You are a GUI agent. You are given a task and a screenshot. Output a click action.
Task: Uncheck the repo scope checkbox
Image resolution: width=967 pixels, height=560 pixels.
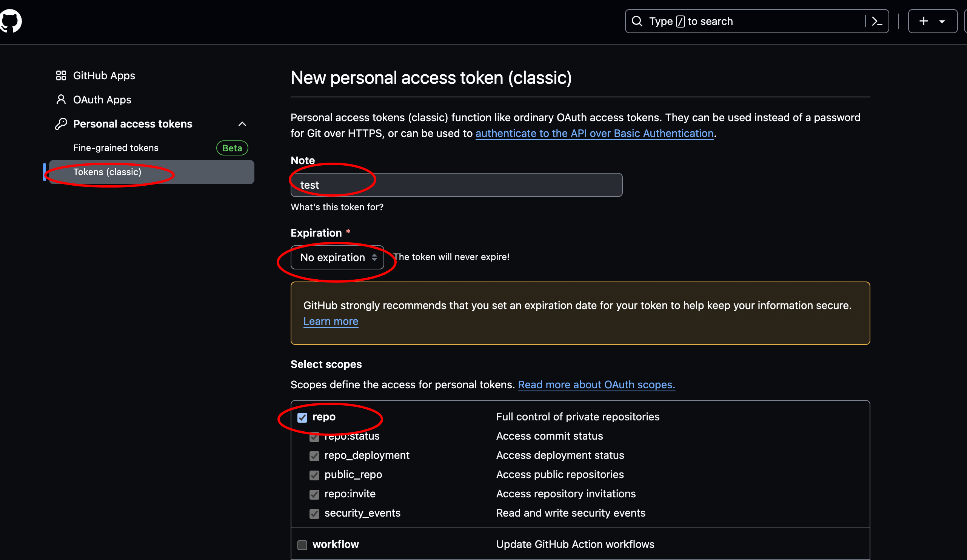[x=302, y=417]
